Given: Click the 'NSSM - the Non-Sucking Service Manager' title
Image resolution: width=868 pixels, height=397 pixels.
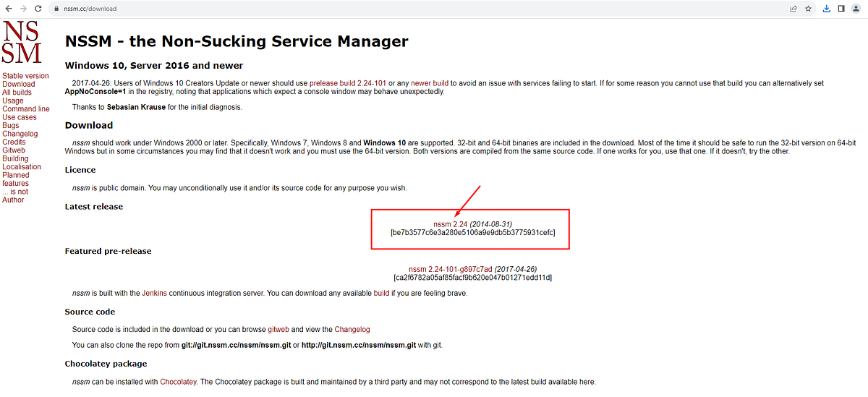Looking at the screenshot, I should [x=237, y=41].
